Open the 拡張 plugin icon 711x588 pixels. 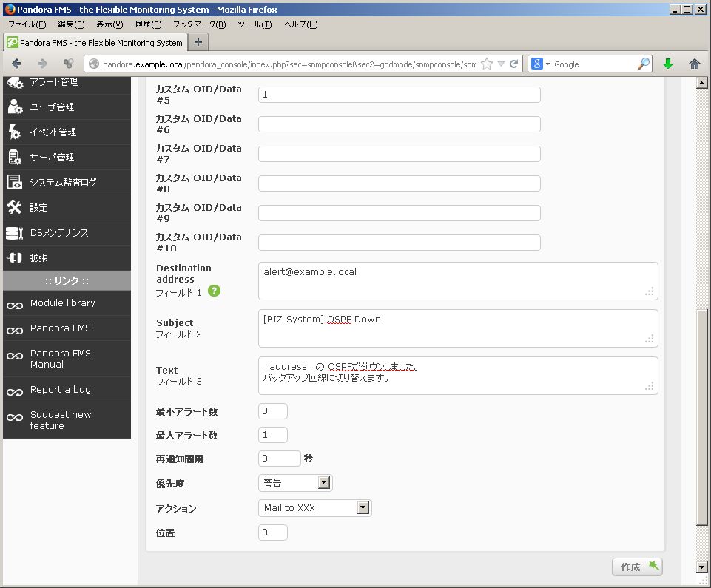click(15, 258)
